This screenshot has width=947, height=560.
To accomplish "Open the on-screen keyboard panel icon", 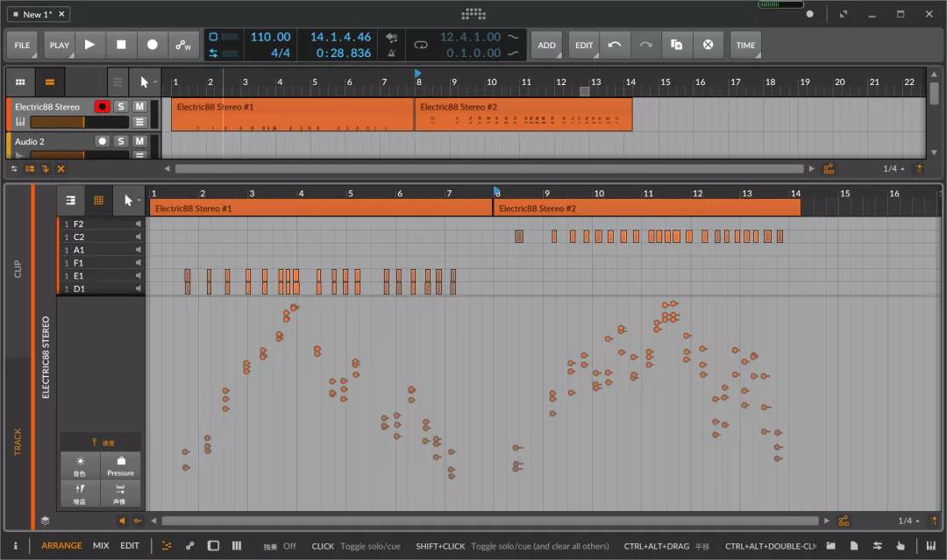I will (x=930, y=545).
